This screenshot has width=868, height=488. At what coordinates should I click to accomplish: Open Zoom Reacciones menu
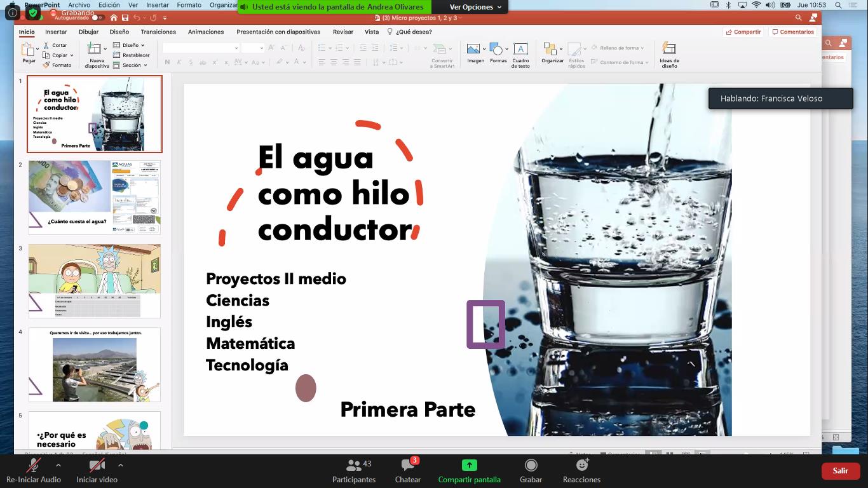[581, 471]
